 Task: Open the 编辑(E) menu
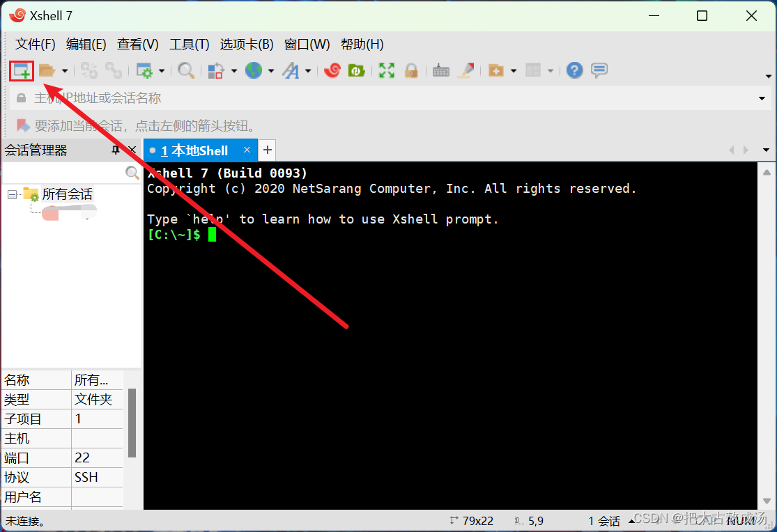coord(86,45)
